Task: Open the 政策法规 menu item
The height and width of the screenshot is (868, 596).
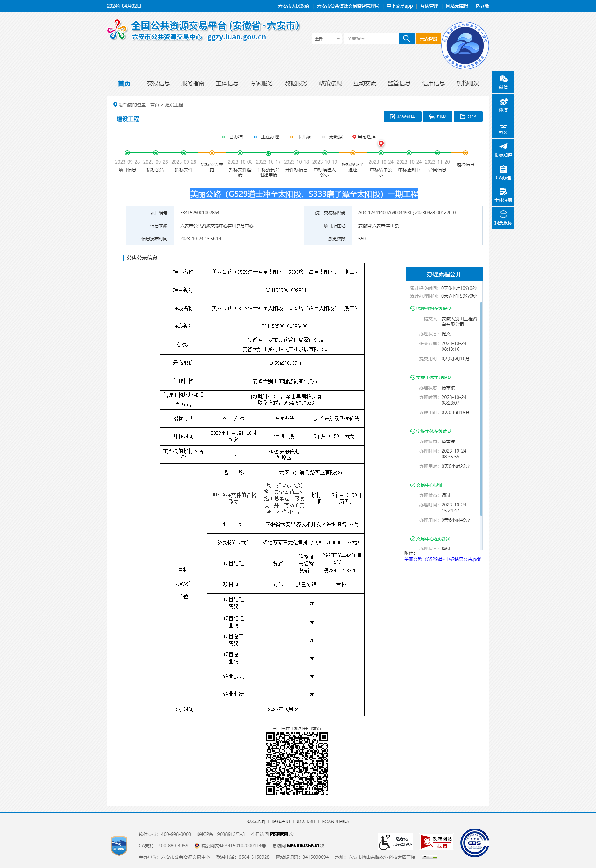Action: [330, 83]
